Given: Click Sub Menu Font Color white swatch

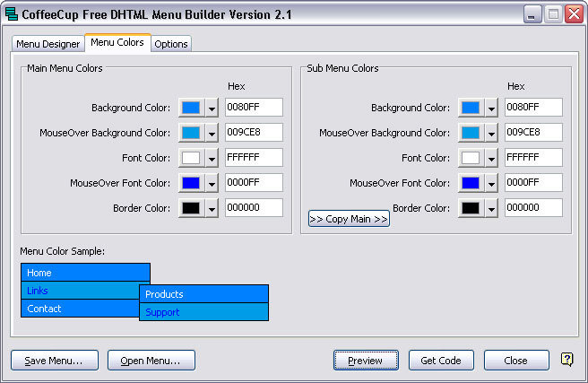Looking at the screenshot, I should (471, 158).
